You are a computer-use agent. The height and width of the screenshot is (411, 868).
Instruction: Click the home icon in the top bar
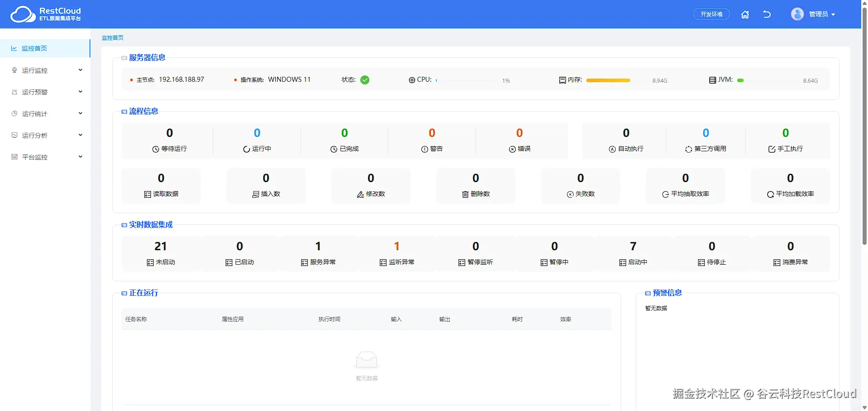click(x=745, y=14)
